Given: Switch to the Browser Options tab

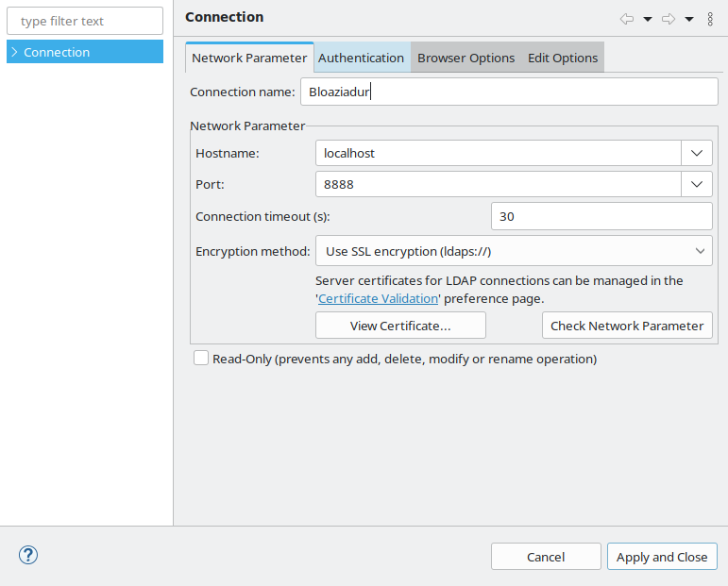Looking at the screenshot, I should 466,58.
